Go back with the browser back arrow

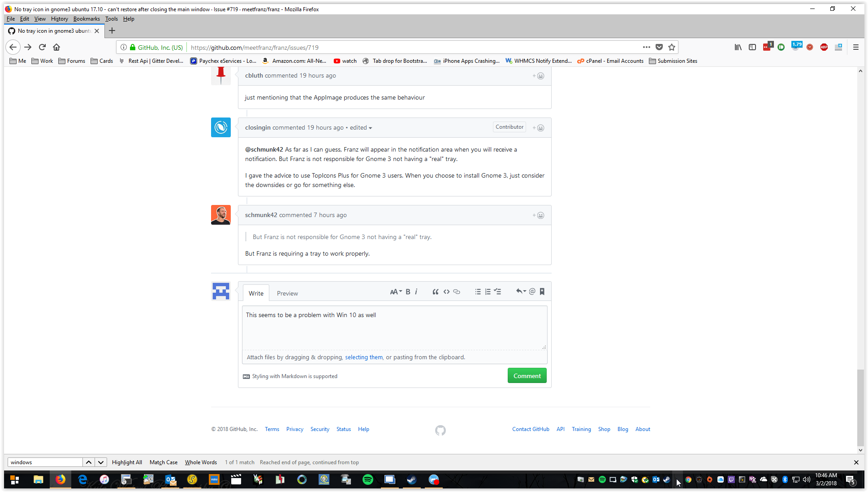pos(13,47)
